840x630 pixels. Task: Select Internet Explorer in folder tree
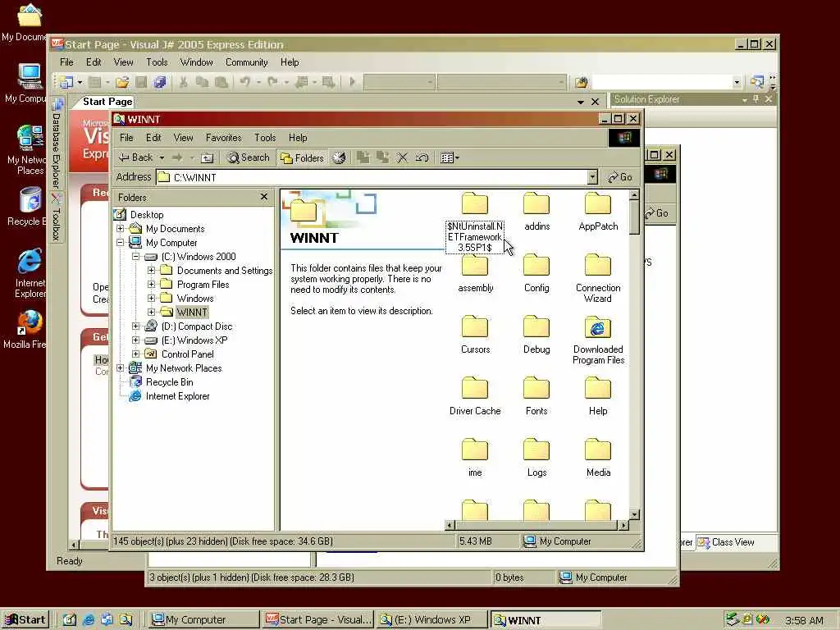pyautogui.click(x=177, y=396)
